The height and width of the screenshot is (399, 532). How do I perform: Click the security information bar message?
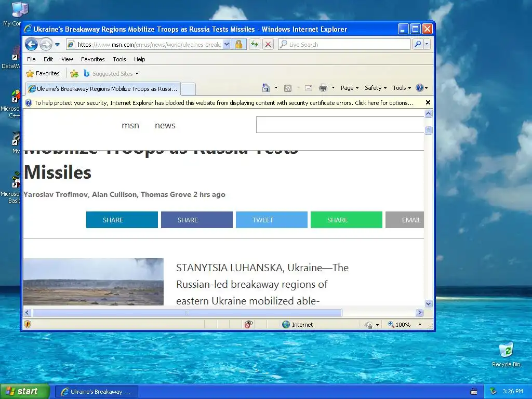tap(224, 103)
